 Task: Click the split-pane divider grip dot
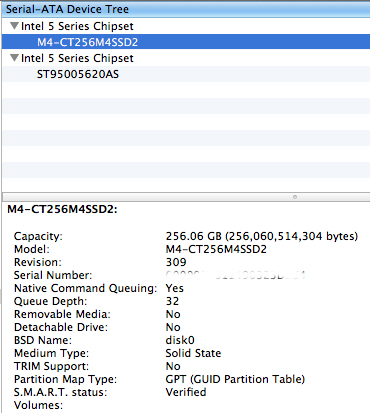pos(295,197)
